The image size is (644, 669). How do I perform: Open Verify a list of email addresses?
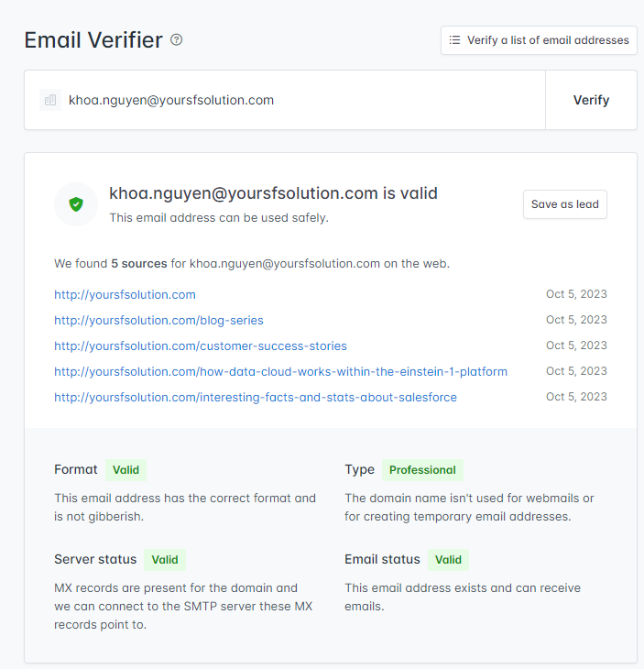(x=539, y=40)
